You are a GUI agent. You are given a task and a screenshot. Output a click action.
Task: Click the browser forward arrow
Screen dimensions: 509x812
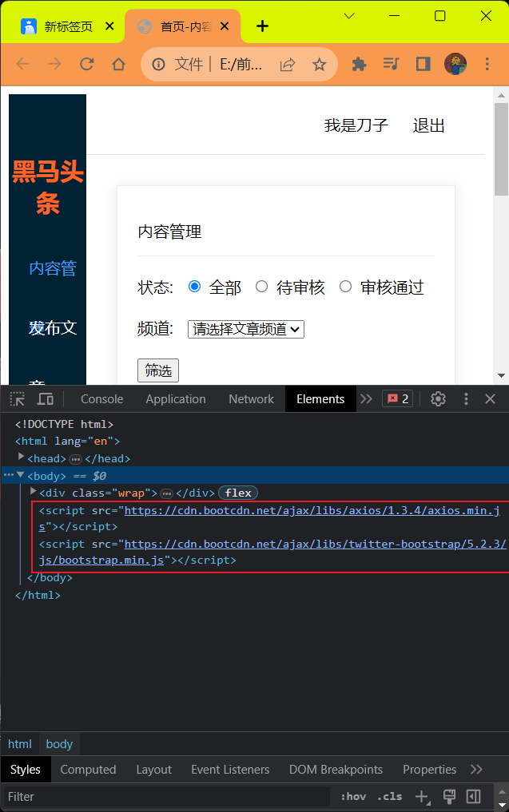point(54,64)
